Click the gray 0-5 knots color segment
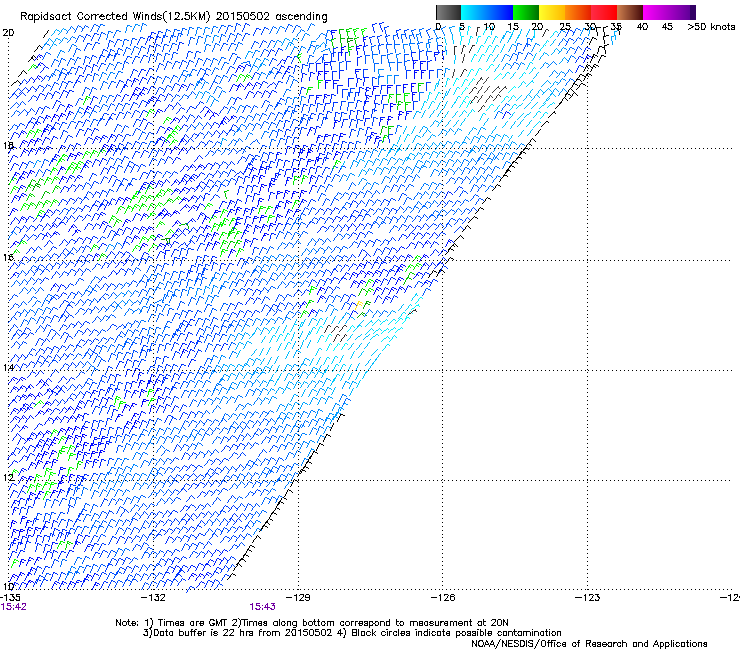The image size is (740, 650). point(448,12)
